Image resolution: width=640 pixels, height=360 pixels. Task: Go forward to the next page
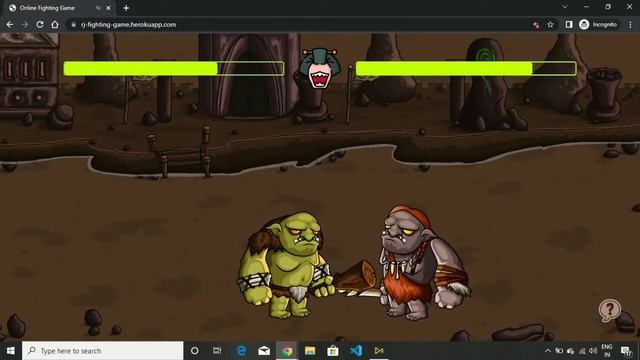click(25, 24)
